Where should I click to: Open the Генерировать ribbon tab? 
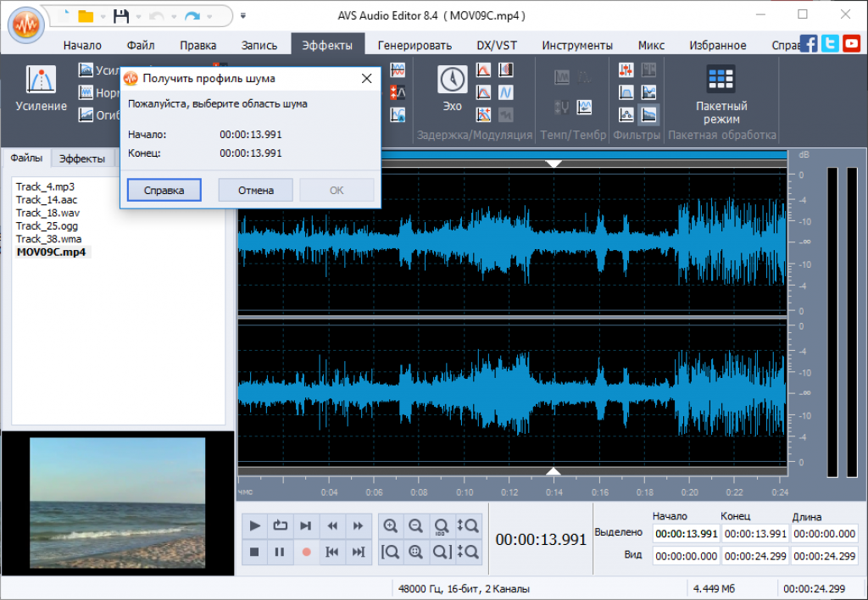pyautogui.click(x=415, y=45)
